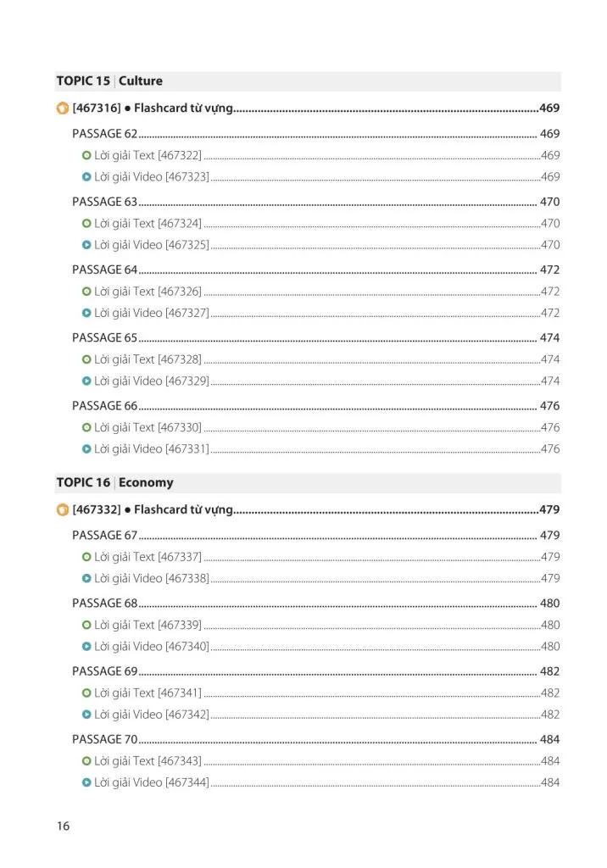Click the flashcard icon beside [467332]
The image size is (607, 868).
63,510
